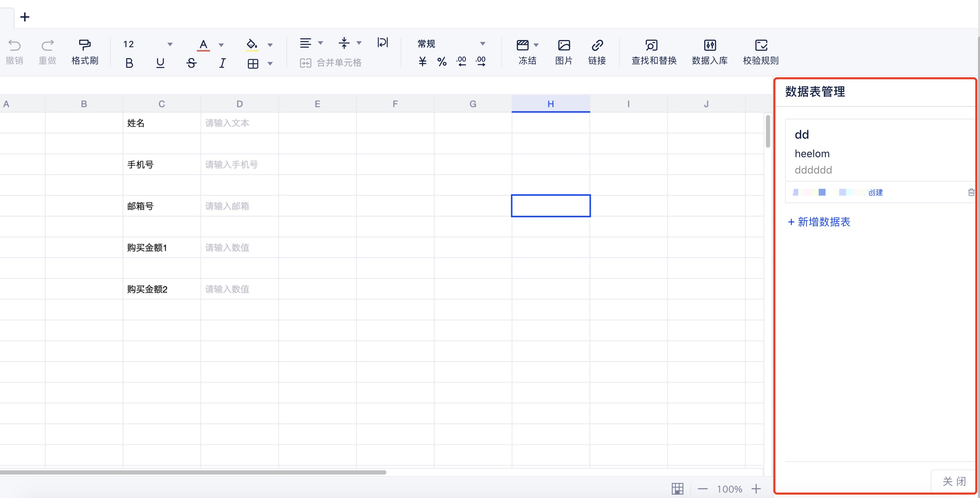The image size is (980, 498).
Task: Expand the number format 常规 dropdown
Action: tap(482, 44)
